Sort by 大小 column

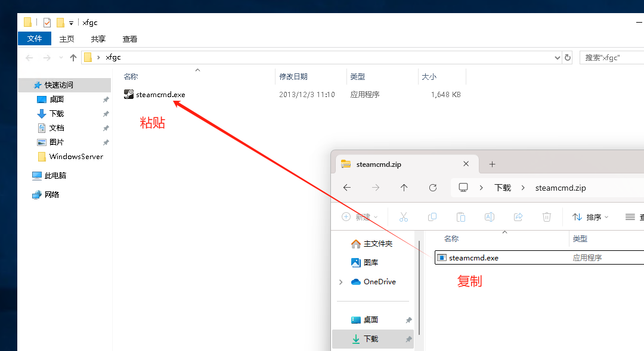coord(429,77)
